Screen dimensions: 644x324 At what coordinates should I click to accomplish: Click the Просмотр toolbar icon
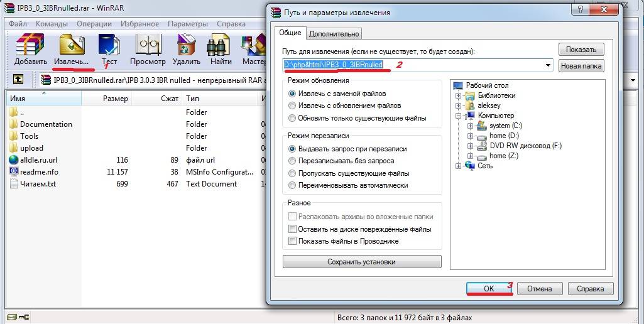(148, 45)
